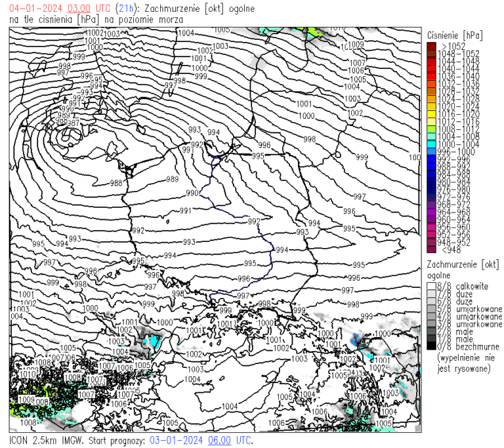The image size is (504, 448).
Task: Click the 987 hPa low center label
Action: (72, 123)
